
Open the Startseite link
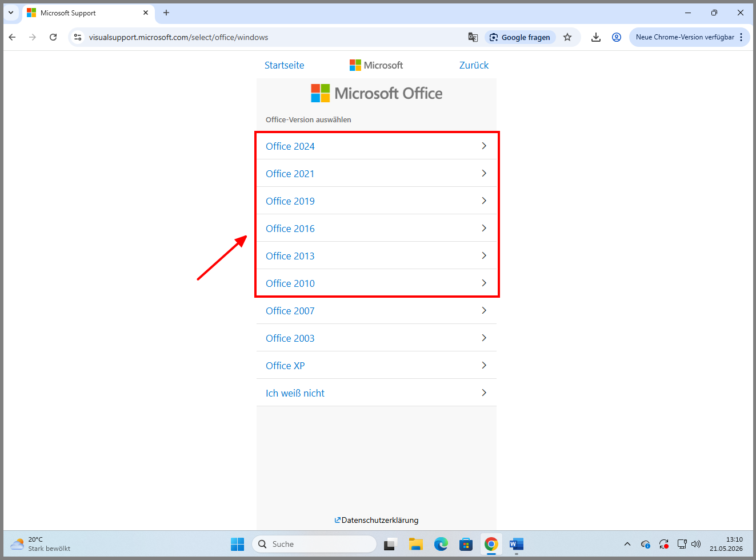(x=284, y=65)
